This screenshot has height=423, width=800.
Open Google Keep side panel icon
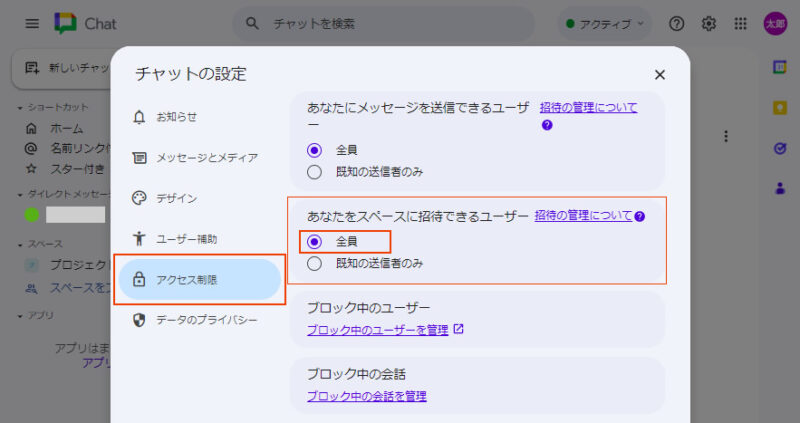780,107
